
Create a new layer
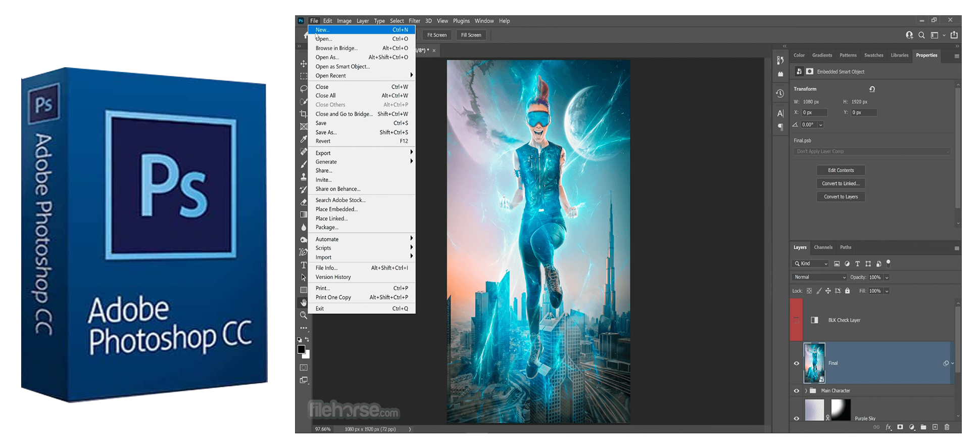tap(935, 427)
